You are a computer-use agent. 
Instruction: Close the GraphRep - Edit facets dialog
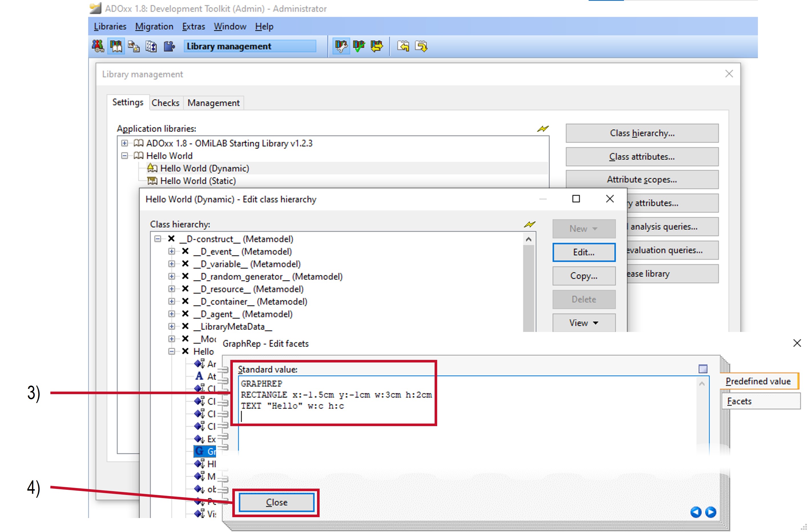[797, 343]
